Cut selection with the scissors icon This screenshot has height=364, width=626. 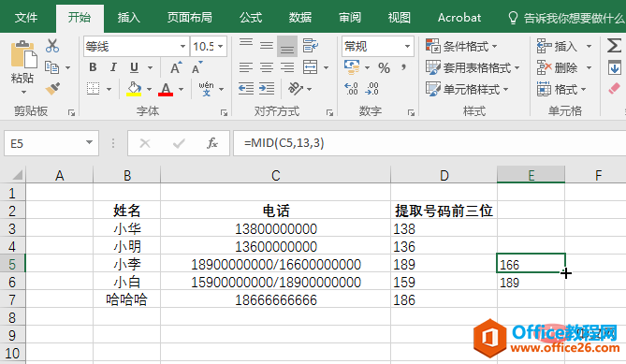(52, 46)
